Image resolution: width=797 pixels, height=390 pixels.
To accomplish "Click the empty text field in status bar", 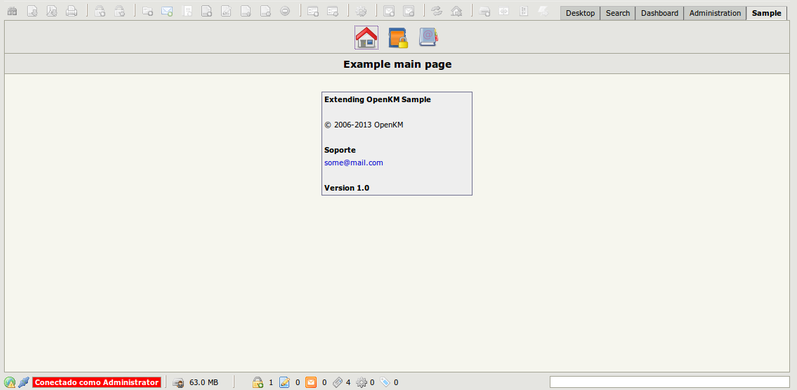I will pos(669,382).
